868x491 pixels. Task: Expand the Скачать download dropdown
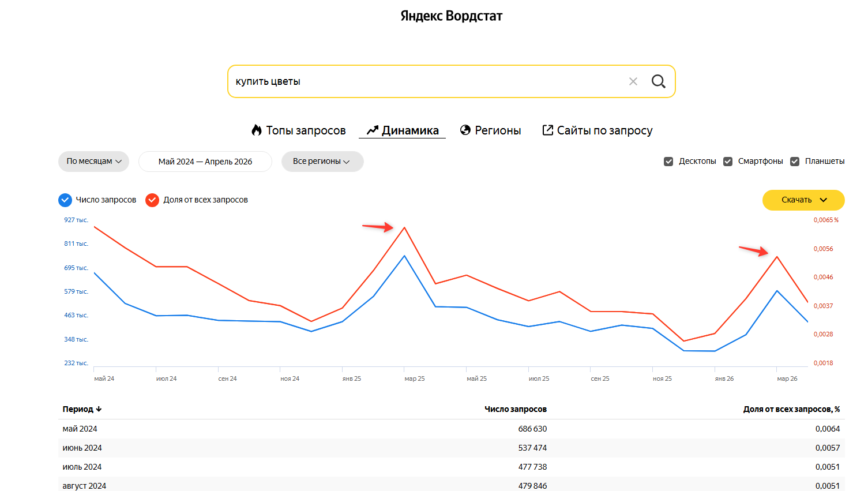803,200
